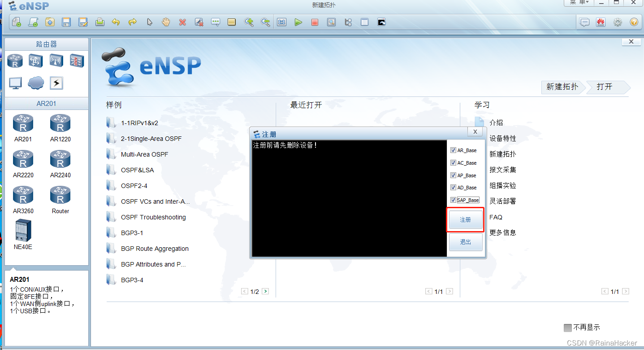Open eNSP Settings via the gear icon
Viewport: 644px width, 350px height.
618,22
